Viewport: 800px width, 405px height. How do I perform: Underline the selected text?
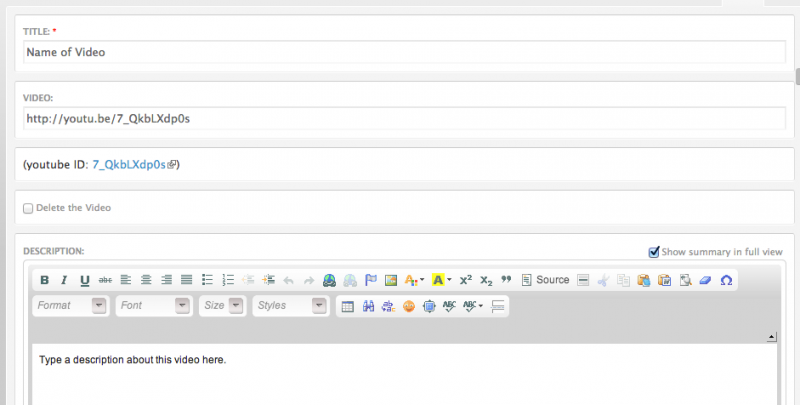tap(85, 280)
